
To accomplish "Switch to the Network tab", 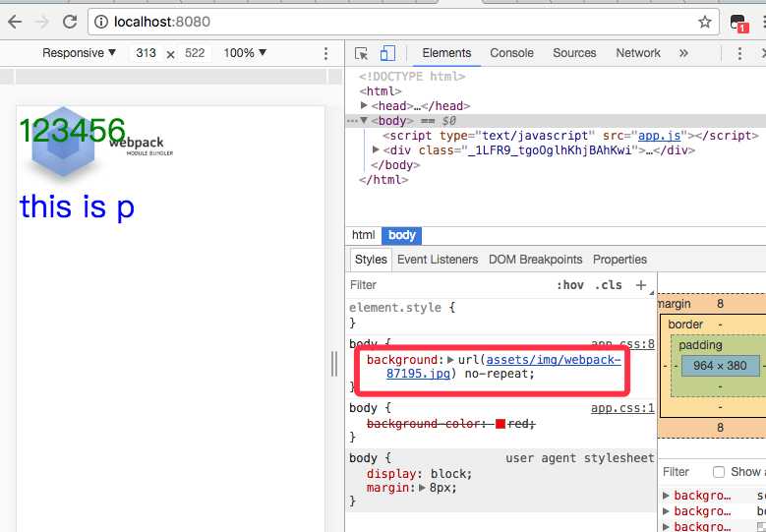I will point(637,53).
